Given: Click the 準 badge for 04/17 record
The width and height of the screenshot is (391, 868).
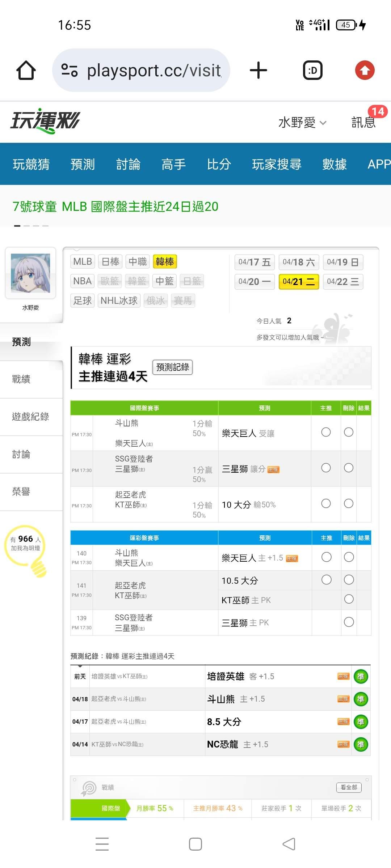Looking at the screenshot, I should tap(361, 722).
